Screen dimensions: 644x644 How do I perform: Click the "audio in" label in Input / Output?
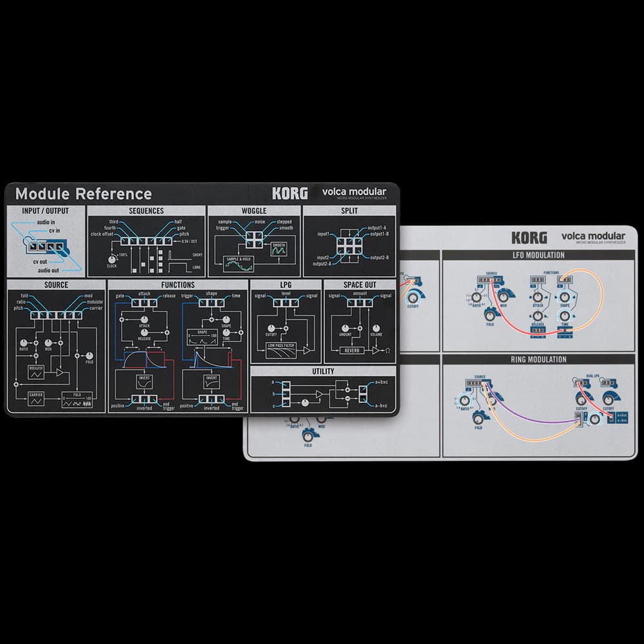(x=46, y=222)
